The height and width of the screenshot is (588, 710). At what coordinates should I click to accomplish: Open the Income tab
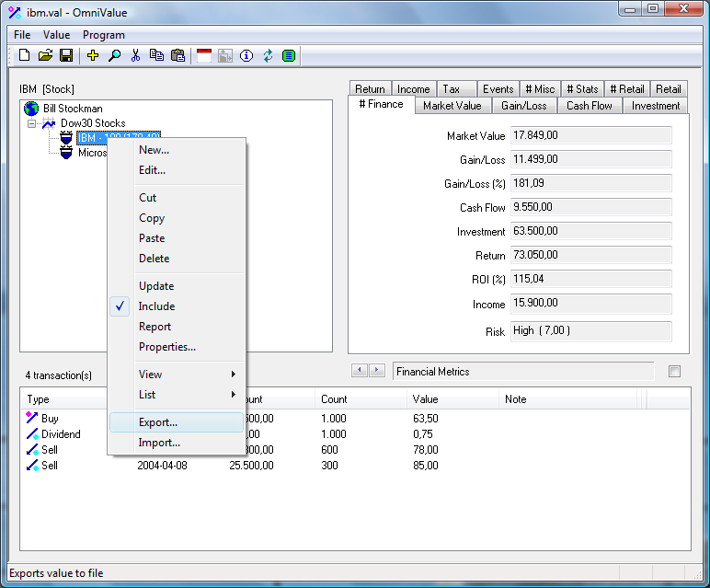click(x=414, y=88)
